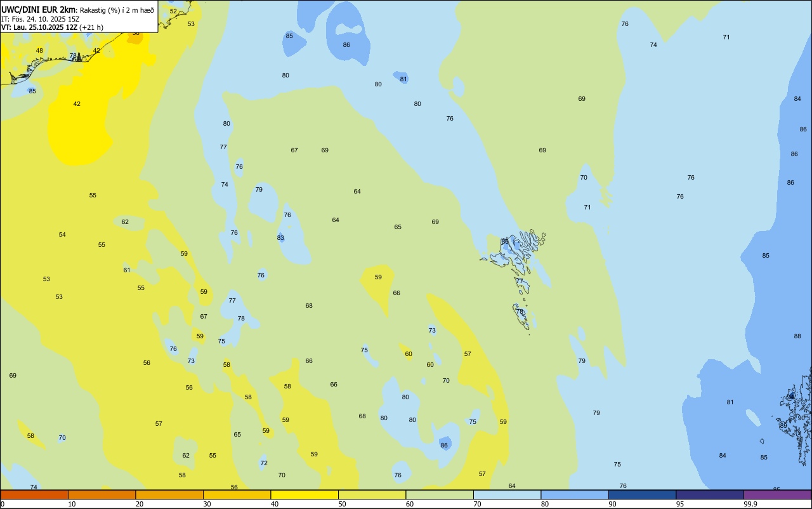Click the legend tick label 40

[275, 504]
